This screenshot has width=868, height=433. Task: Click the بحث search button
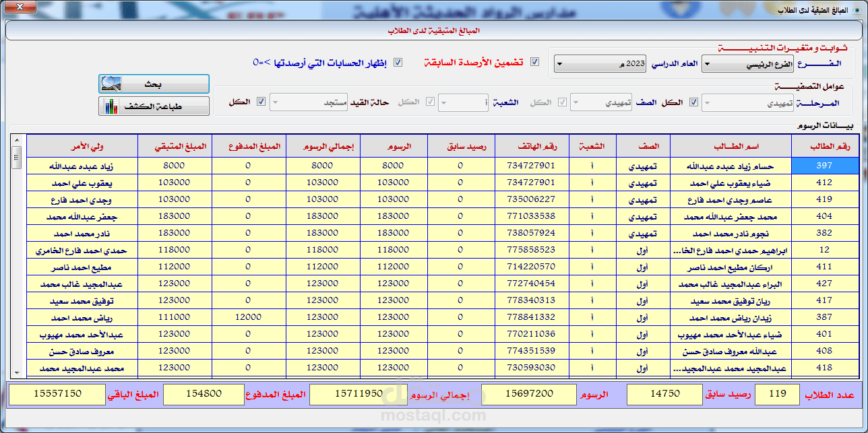click(x=154, y=84)
